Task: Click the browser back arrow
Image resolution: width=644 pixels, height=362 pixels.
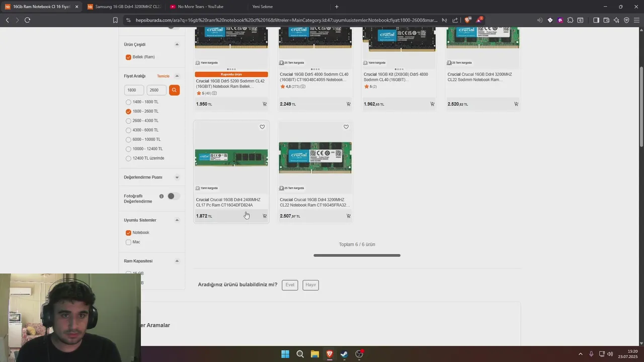Action: click(x=7, y=20)
